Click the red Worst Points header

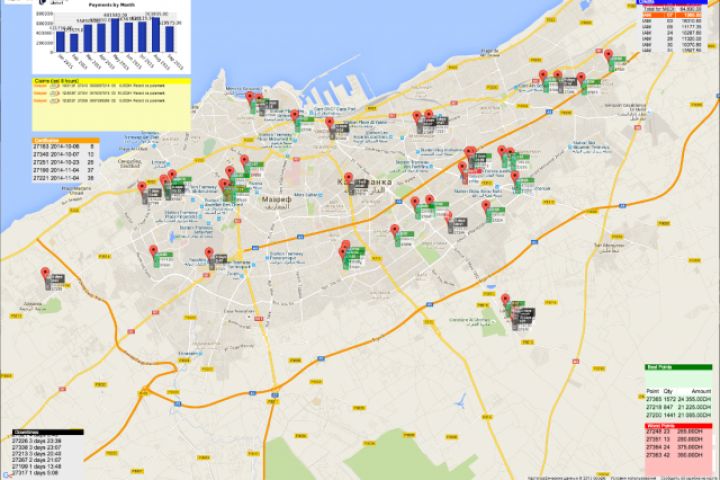click(x=679, y=426)
